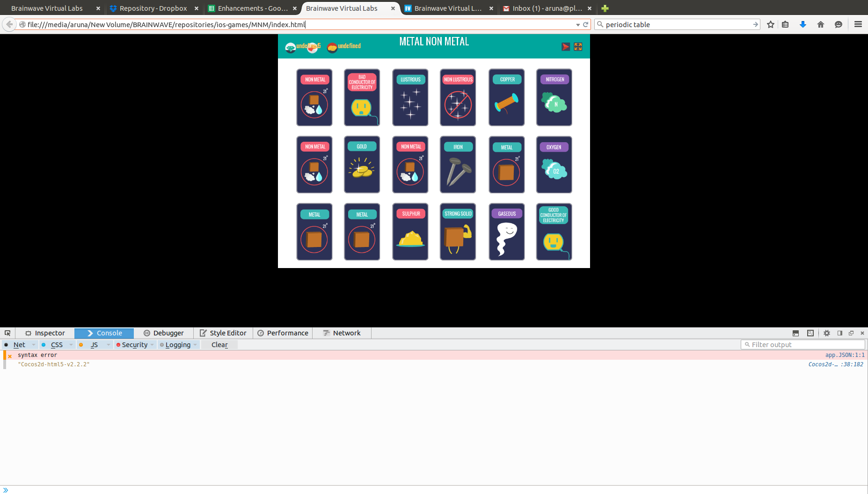Toggle the split console icon

(795, 333)
